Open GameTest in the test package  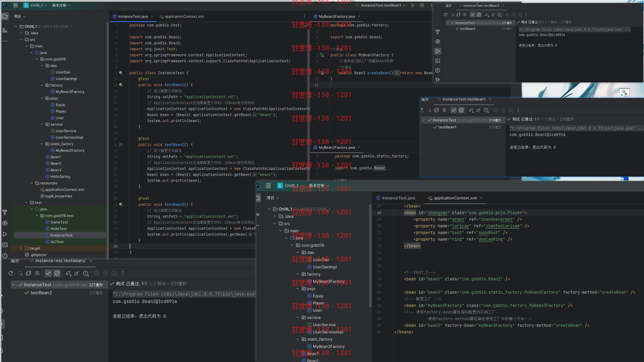(59, 222)
